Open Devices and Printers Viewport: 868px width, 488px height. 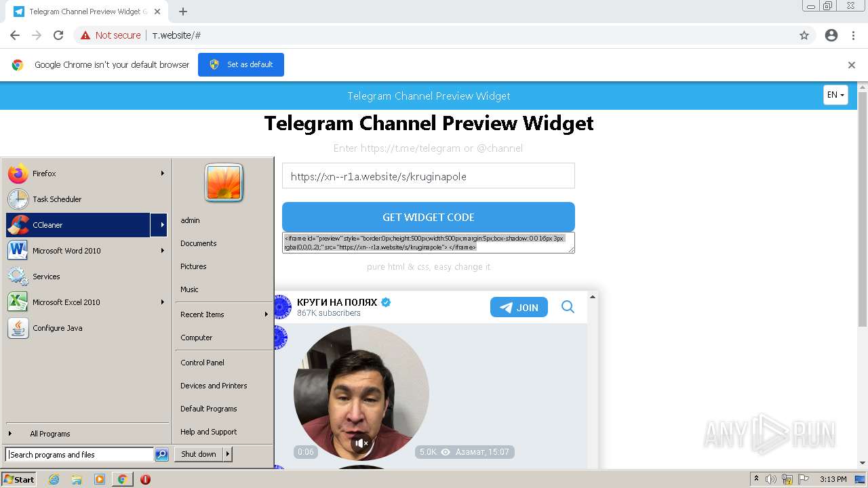coord(214,386)
